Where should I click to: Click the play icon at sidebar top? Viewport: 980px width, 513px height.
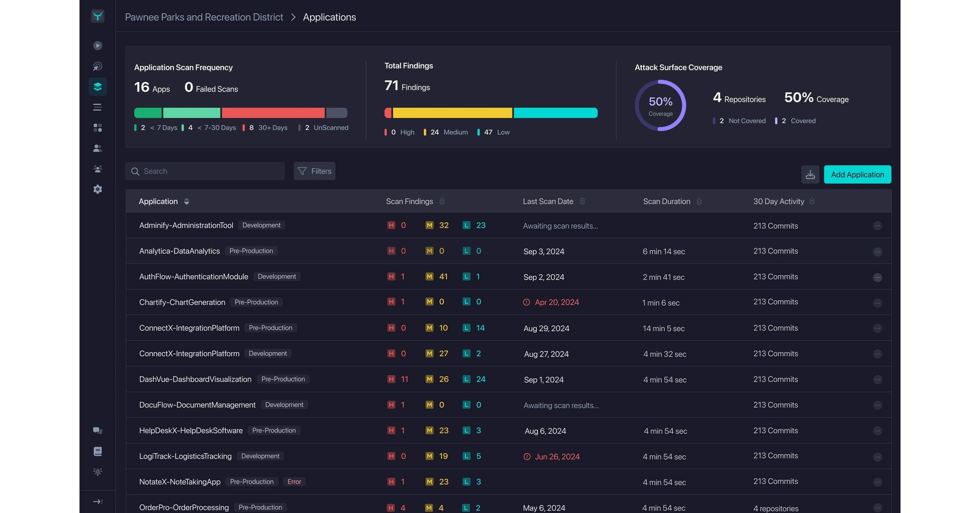(98, 45)
